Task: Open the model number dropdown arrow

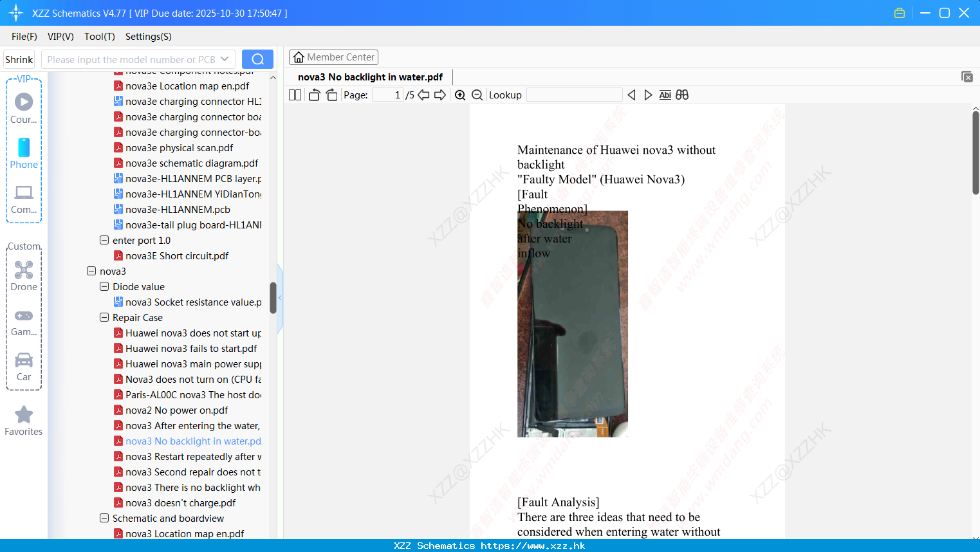Action: click(225, 59)
